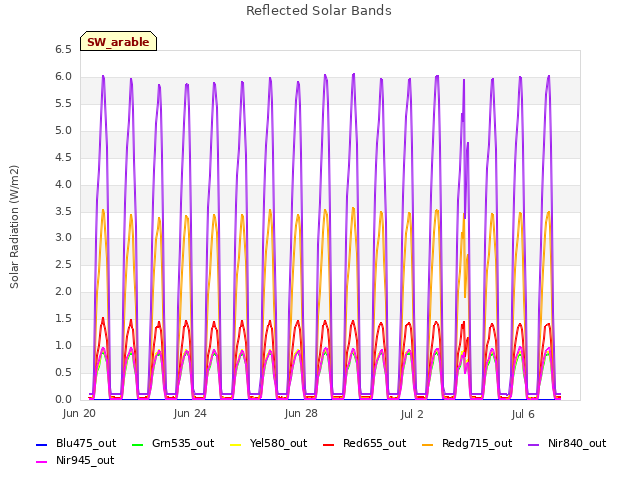
Task: Click the Blu475_out legend color marker
Action: point(42,444)
